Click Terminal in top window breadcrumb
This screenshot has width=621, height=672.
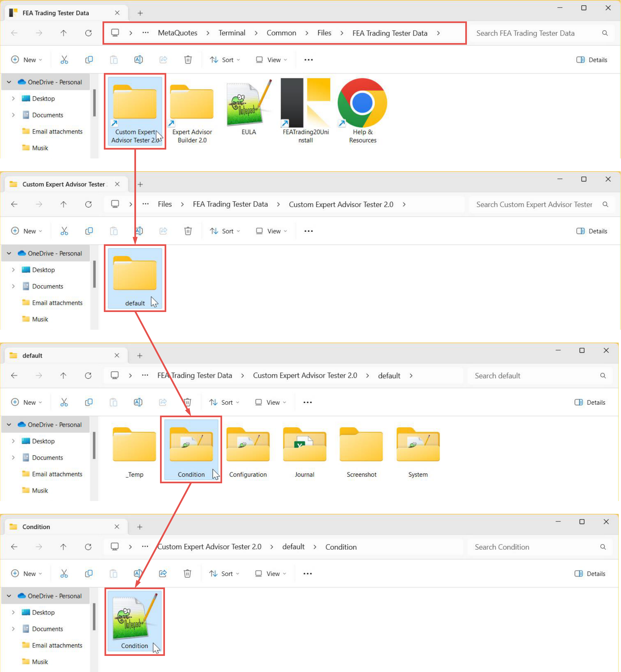pyautogui.click(x=232, y=33)
